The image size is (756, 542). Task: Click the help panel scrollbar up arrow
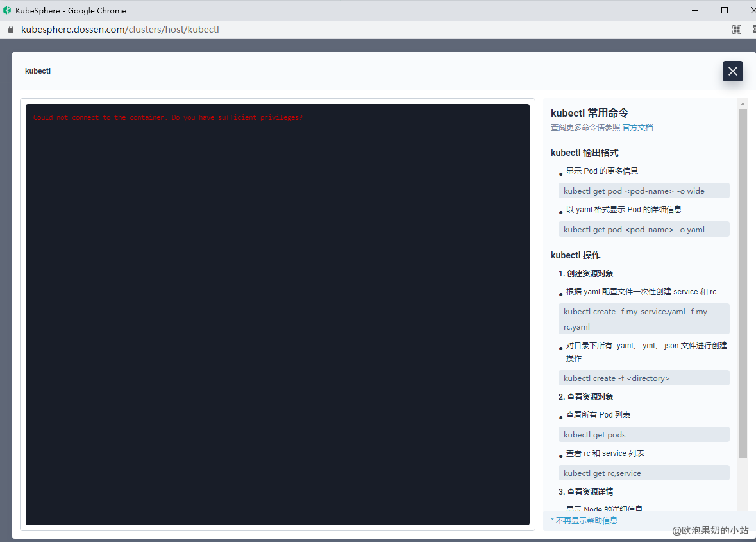tap(743, 104)
